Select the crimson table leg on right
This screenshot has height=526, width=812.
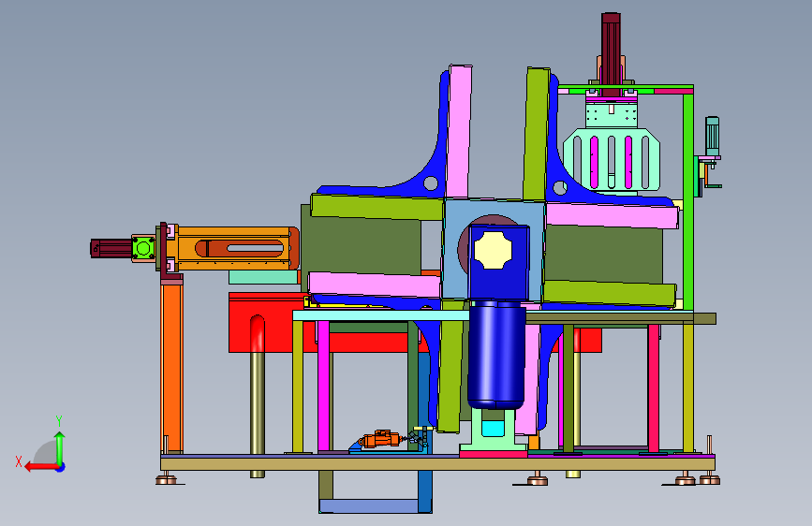[x=654, y=388]
